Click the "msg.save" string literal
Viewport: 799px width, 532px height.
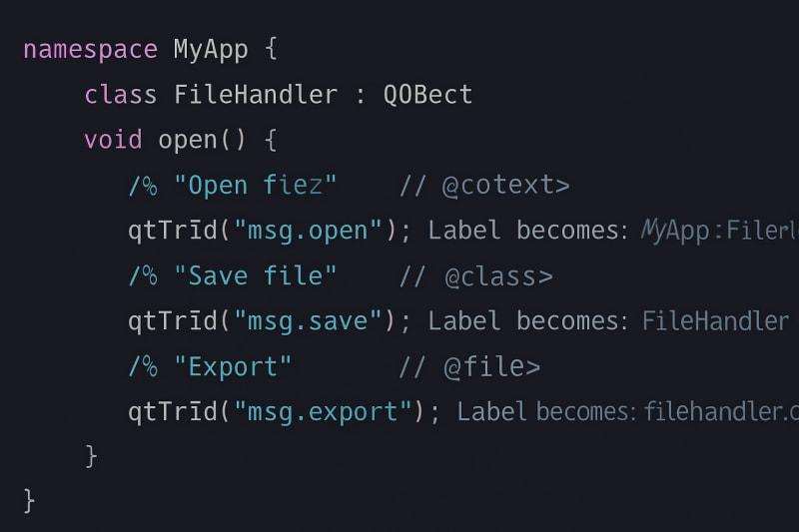tap(309, 320)
